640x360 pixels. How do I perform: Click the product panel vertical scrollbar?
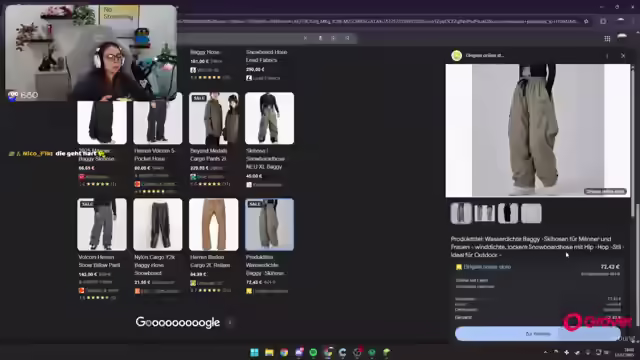(633, 196)
